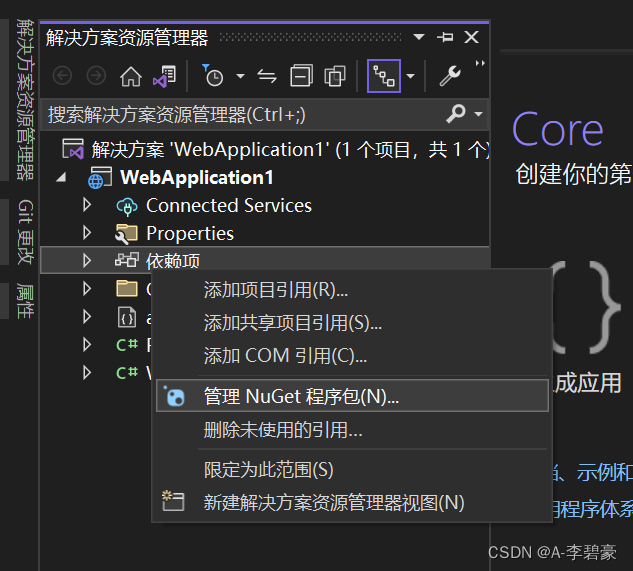The height and width of the screenshot is (571, 633).
Task: Click the 依赖项 dependencies icon
Action: tap(127, 260)
